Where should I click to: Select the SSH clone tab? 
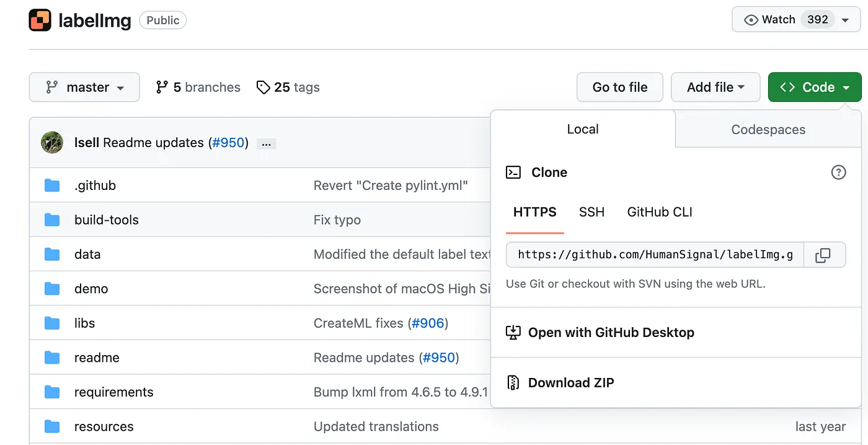[x=591, y=212]
